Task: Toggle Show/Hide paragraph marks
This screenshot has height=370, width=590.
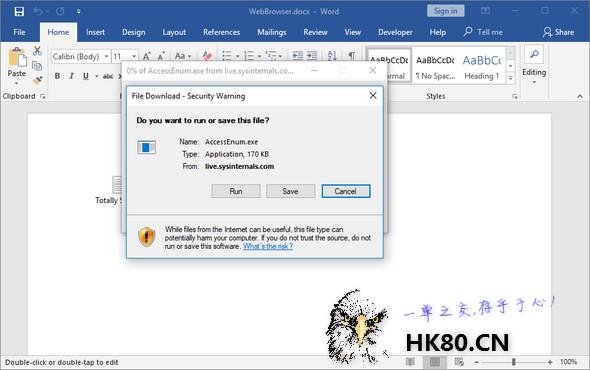Action: [x=351, y=56]
